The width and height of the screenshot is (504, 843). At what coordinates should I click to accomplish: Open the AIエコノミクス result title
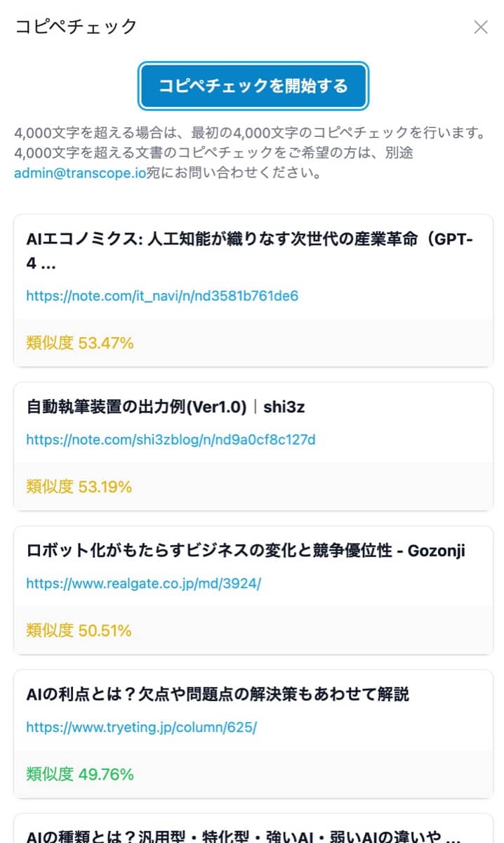(249, 251)
